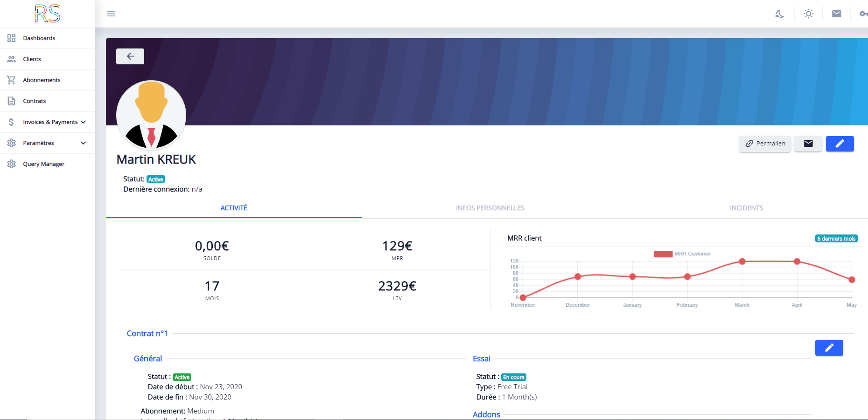Click the Général section heading
The height and width of the screenshot is (420, 868).
pos(148,359)
